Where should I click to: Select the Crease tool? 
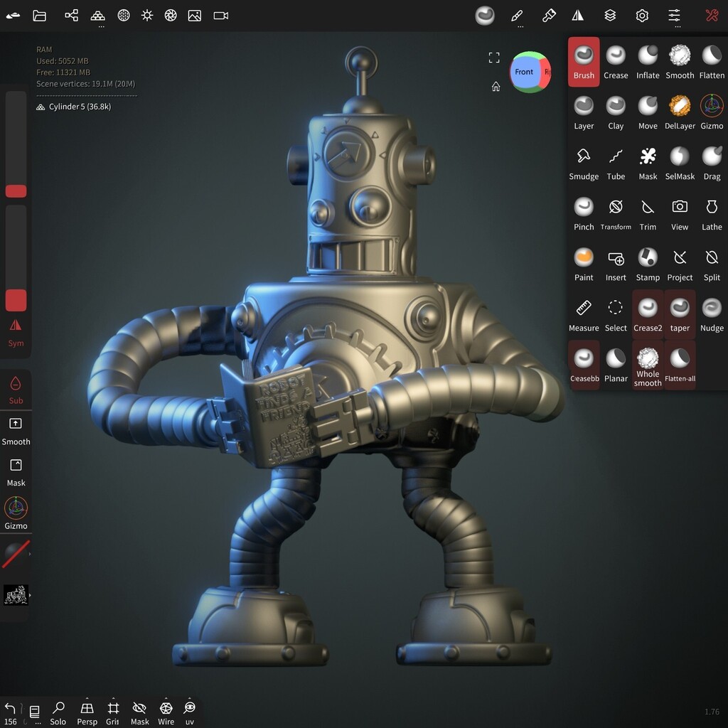pos(616,63)
